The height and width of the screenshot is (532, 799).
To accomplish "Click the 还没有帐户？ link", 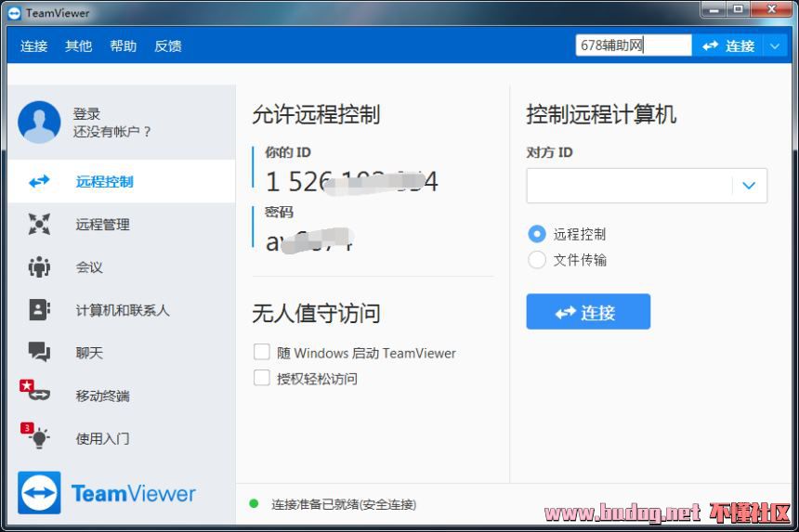I will coord(112,132).
